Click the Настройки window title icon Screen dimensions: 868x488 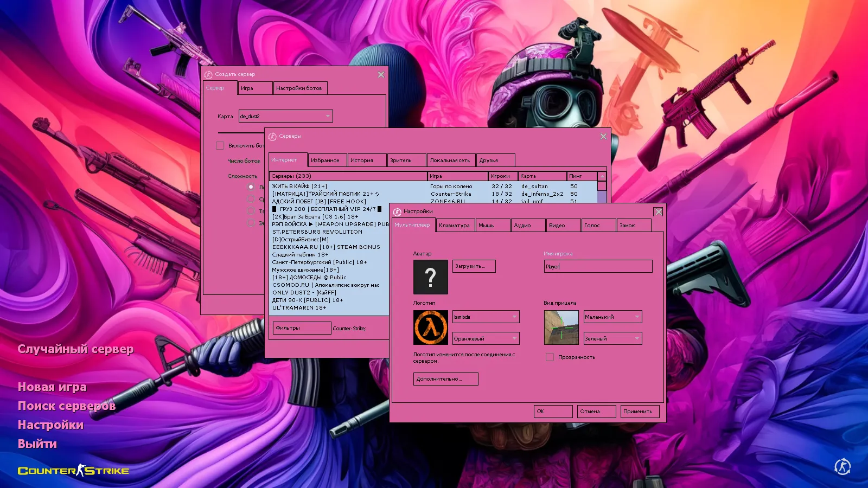[397, 211]
